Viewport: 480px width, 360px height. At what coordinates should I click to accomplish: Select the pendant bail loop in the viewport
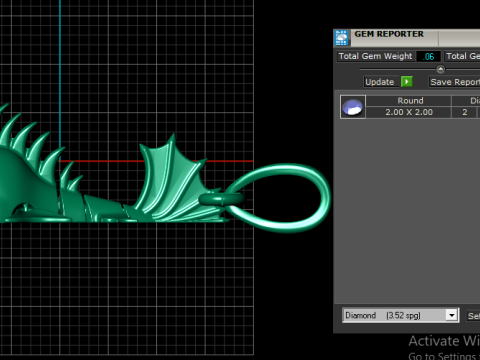[x=278, y=198]
